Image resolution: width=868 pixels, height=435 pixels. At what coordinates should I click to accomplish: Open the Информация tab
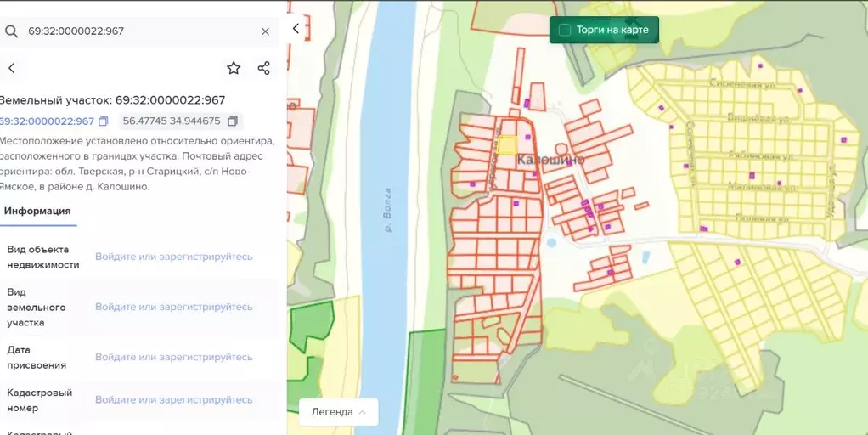pyautogui.click(x=37, y=211)
